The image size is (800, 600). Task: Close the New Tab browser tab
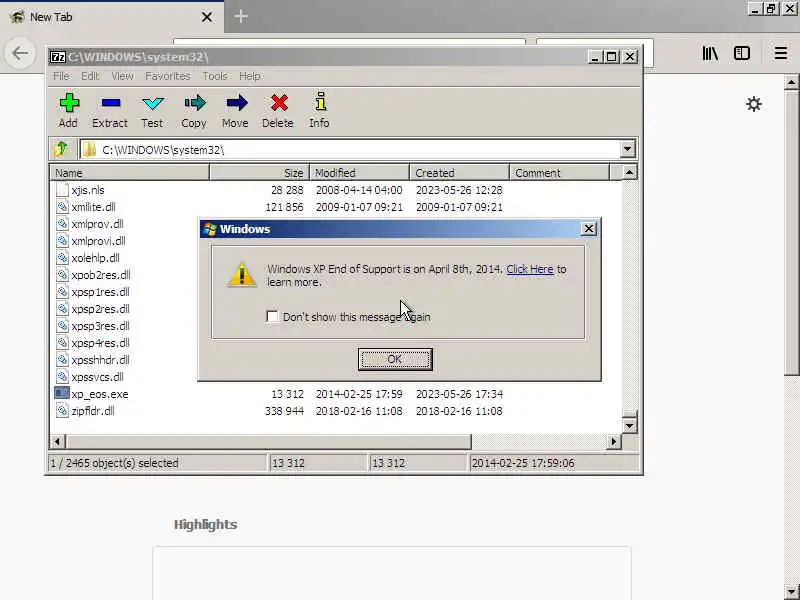pos(207,17)
